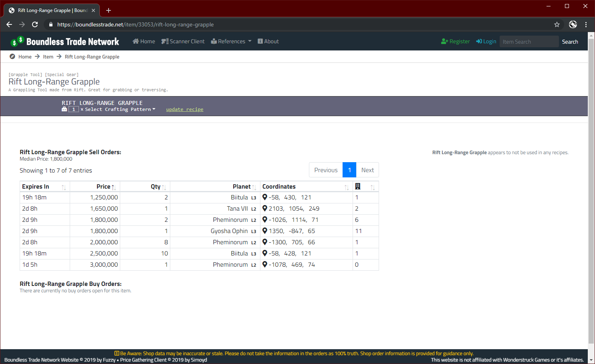Screen dimensions: 595x364
Task: Click the building icon column header
Action: [x=358, y=186]
